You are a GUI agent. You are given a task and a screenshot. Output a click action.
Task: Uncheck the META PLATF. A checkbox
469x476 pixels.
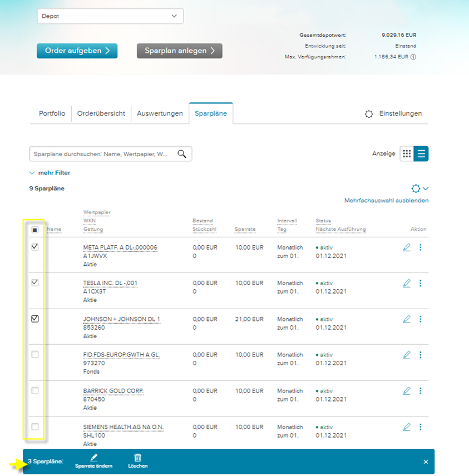tap(35, 247)
